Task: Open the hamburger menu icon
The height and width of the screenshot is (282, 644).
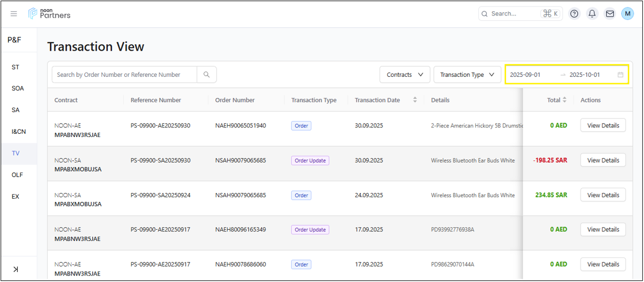Action: [14, 14]
